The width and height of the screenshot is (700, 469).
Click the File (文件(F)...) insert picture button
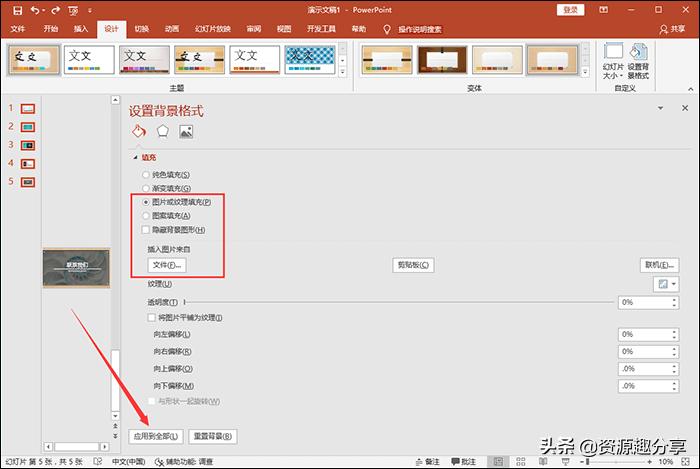[167, 265]
